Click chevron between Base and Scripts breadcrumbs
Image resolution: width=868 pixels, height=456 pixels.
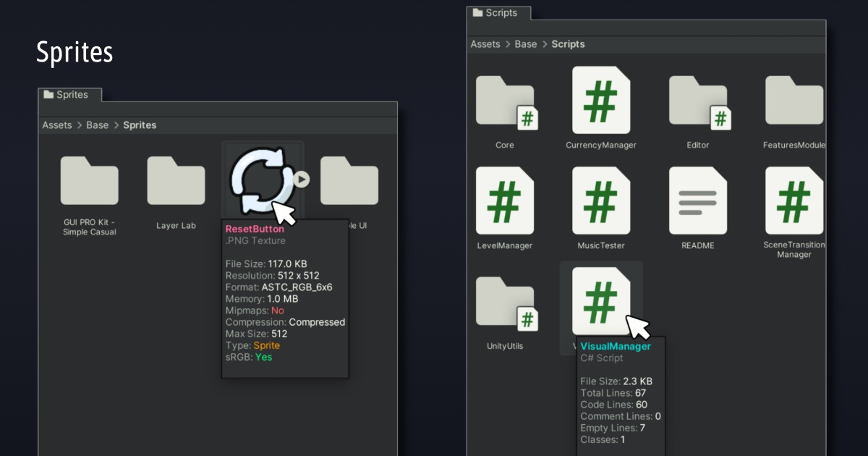545,44
